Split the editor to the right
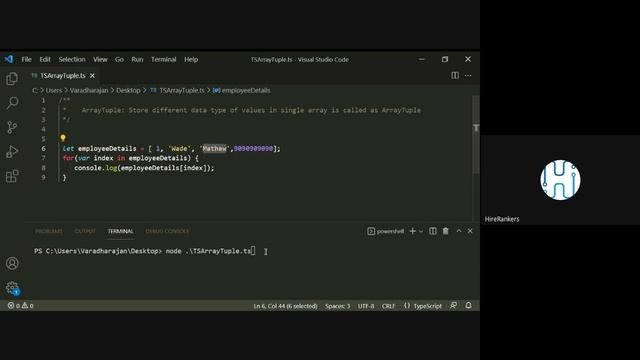Viewport: 640px width, 360px height. coord(455,76)
